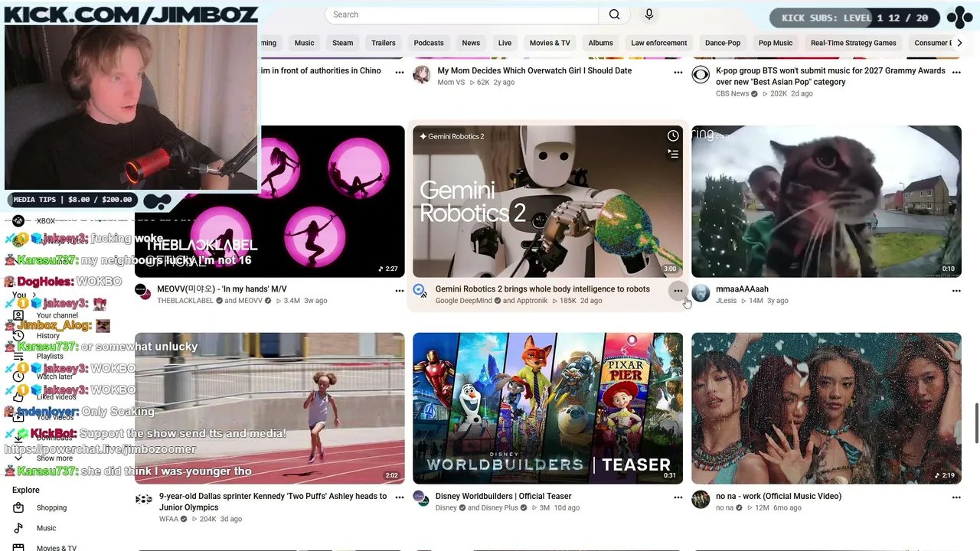Open Gemini Robotics 2 video title link
Screen dimensions: 980x551
[x=543, y=289]
